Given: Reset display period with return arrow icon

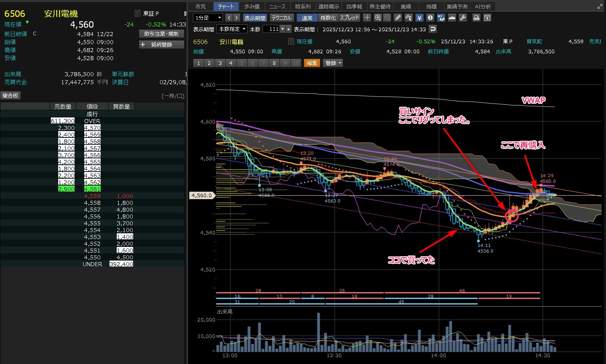Looking at the screenshot, I should click(x=432, y=29).
